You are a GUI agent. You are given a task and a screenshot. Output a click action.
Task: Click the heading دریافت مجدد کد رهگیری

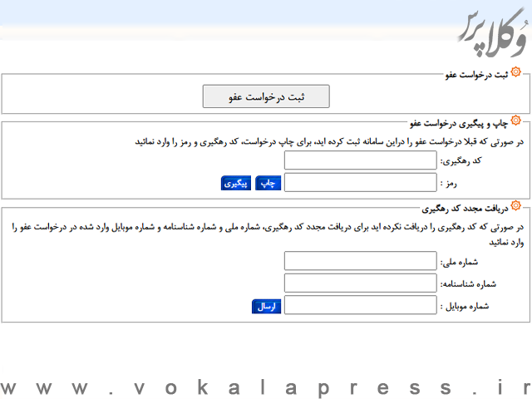click(465, 209)
